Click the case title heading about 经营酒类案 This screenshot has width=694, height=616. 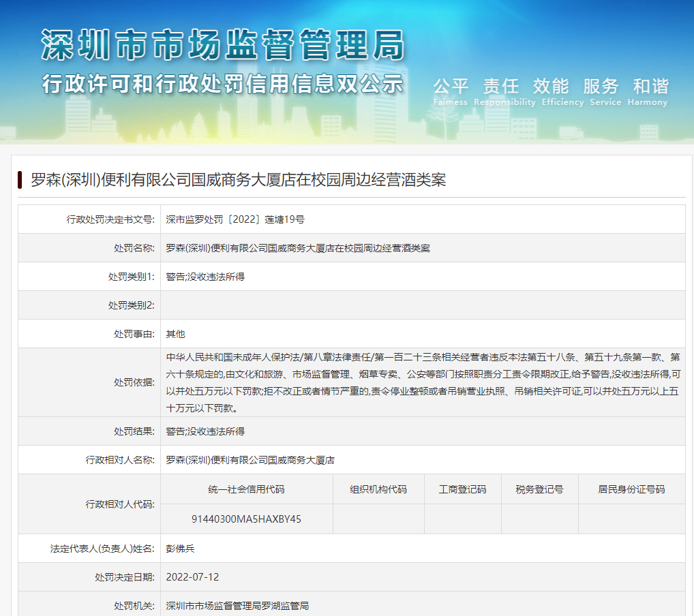pos(239,180)
